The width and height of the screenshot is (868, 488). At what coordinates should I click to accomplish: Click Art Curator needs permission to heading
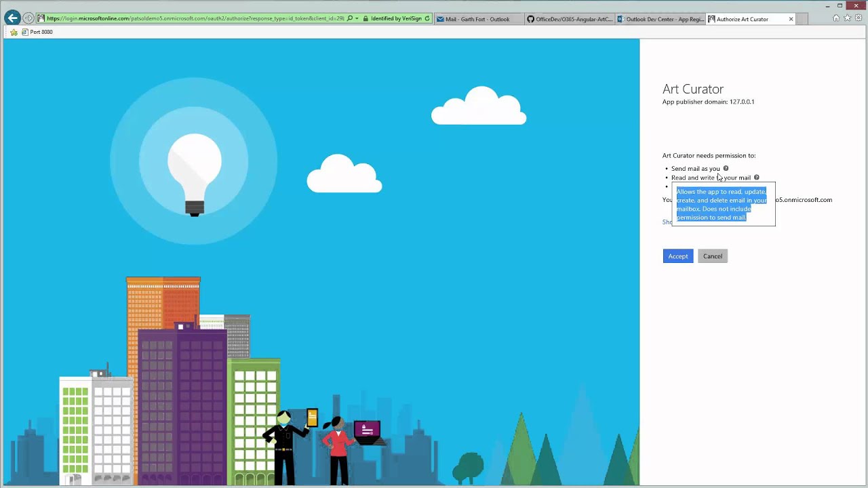click(709, 155)
